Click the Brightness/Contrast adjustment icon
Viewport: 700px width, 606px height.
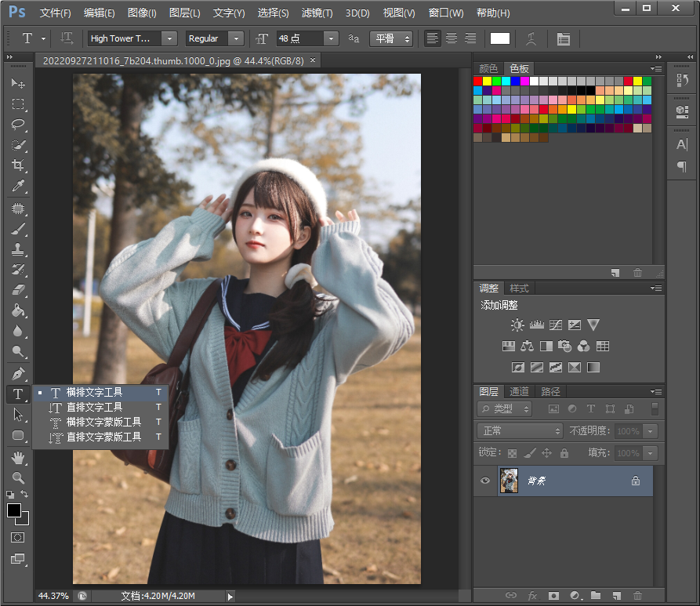coord(517,324)
